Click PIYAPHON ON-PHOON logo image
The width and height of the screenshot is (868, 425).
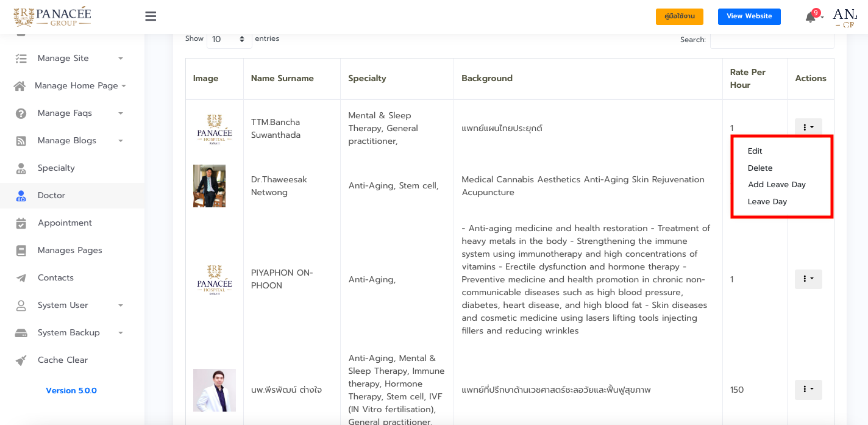(x=215, y=280)
